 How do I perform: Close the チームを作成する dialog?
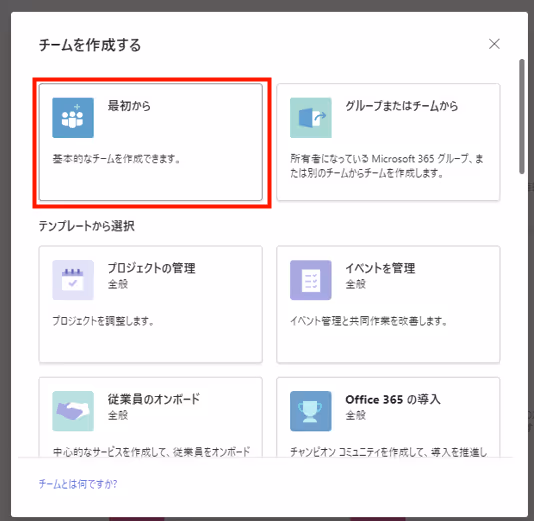(494, 44)
